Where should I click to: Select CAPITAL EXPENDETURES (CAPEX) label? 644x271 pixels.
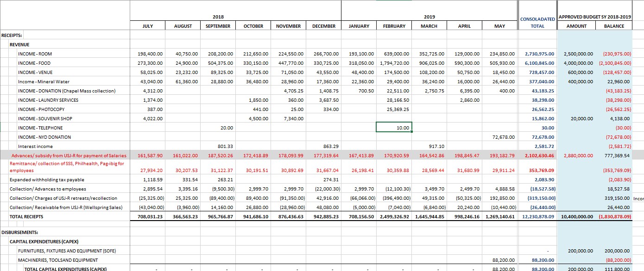(x=44, y=242)
